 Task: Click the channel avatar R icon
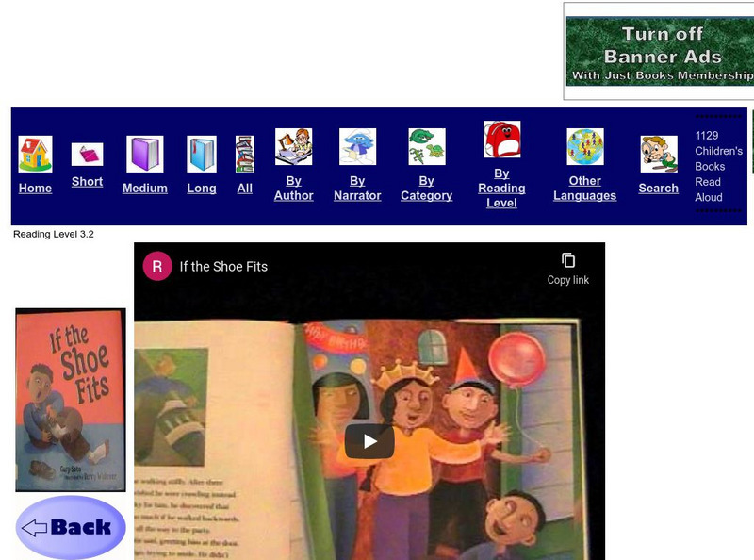[x=157, y=266]
